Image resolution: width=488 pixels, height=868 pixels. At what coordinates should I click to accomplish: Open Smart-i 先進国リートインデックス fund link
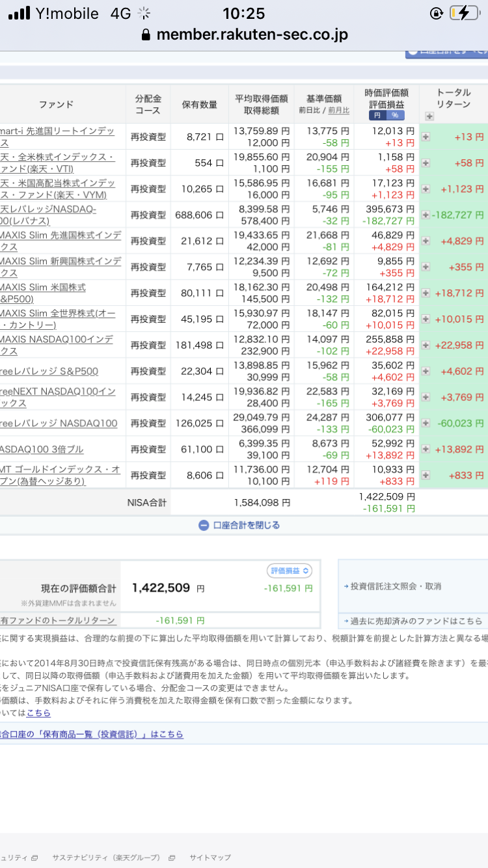pos(57,137)
